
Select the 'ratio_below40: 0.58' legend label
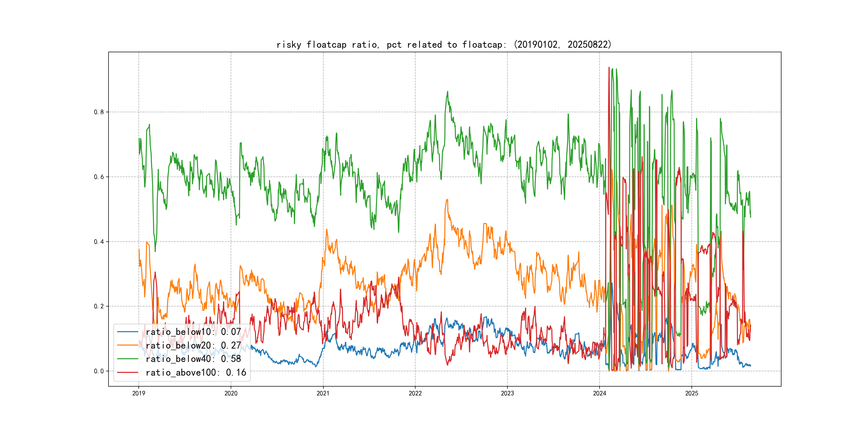coord(193,359)
